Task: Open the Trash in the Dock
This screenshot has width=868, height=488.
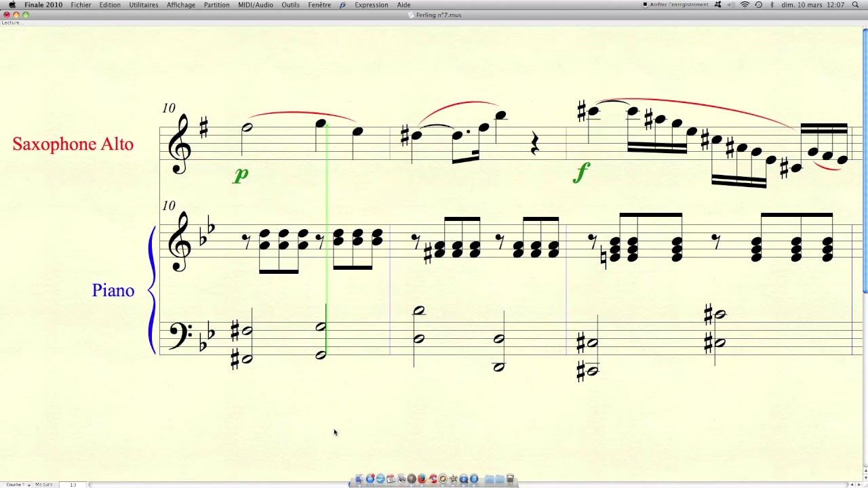Action: pos(510,479)
